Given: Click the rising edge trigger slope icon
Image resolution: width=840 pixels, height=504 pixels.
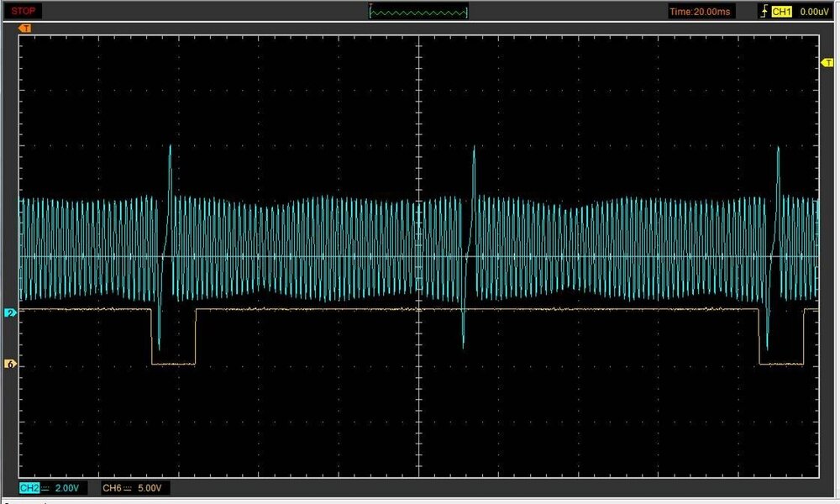Looking at the screenshot, I should [764, 12].
